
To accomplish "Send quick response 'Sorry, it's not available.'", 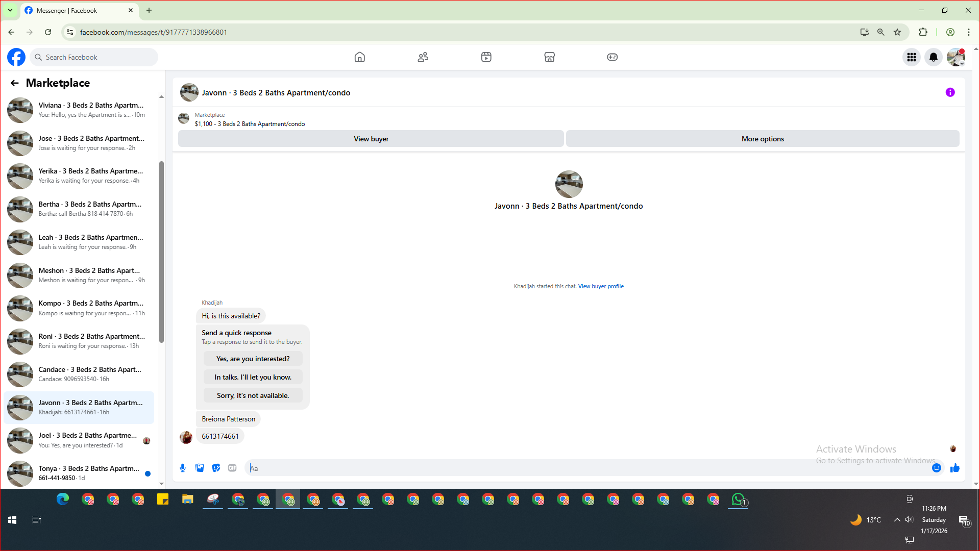I will tap(253, 395).
